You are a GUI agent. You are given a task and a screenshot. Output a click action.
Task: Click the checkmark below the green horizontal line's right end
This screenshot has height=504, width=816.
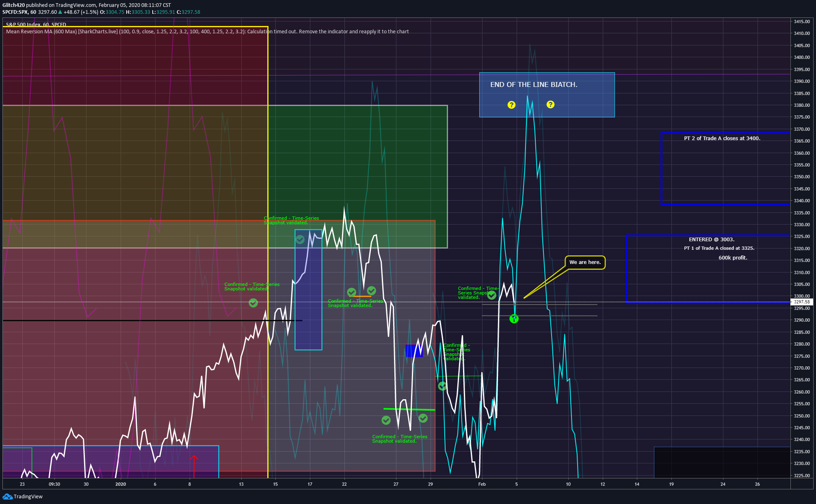423,418
